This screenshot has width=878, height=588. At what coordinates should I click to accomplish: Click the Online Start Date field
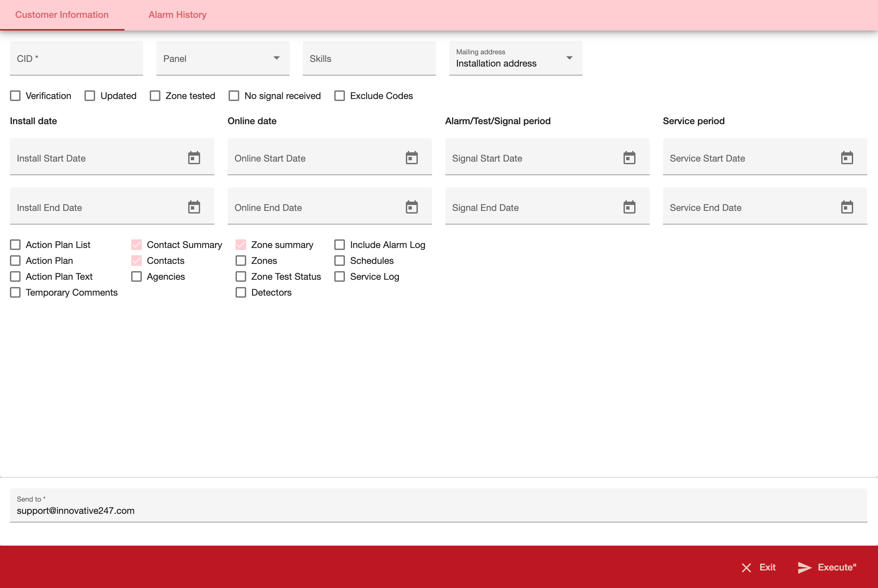pos(330,157)
